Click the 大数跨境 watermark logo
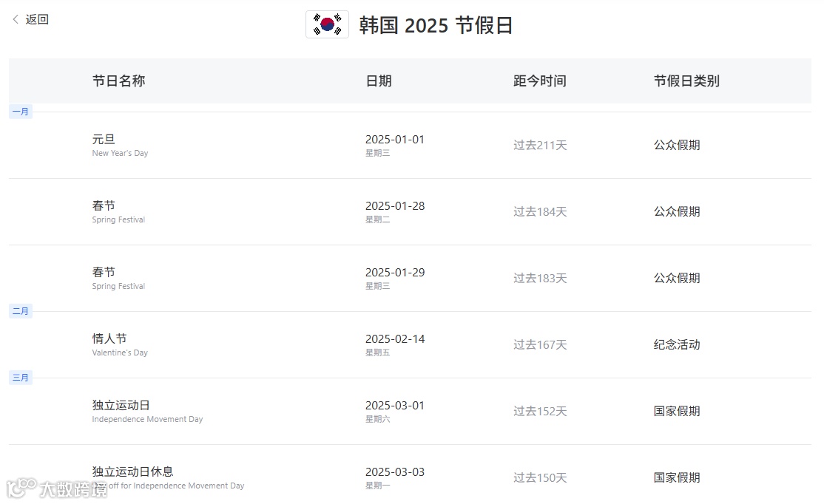The image size is (824, 504). pyautogui.click(x=58, y=488)
